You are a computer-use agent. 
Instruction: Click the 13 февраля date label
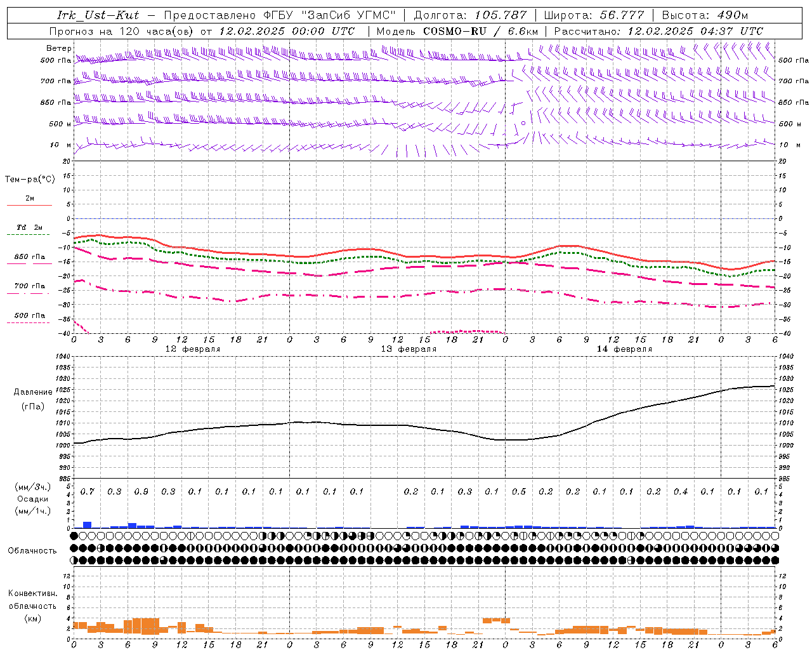coord(409,349)
